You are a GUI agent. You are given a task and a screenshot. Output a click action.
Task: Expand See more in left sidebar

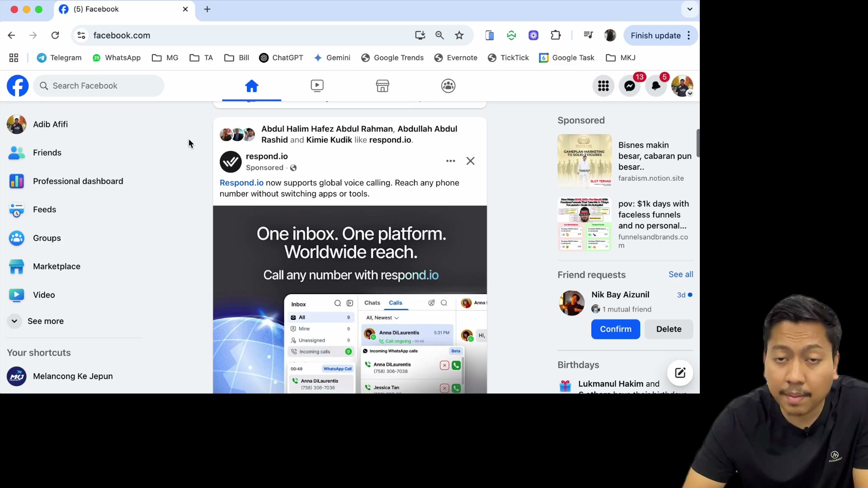tap(75, 321)
